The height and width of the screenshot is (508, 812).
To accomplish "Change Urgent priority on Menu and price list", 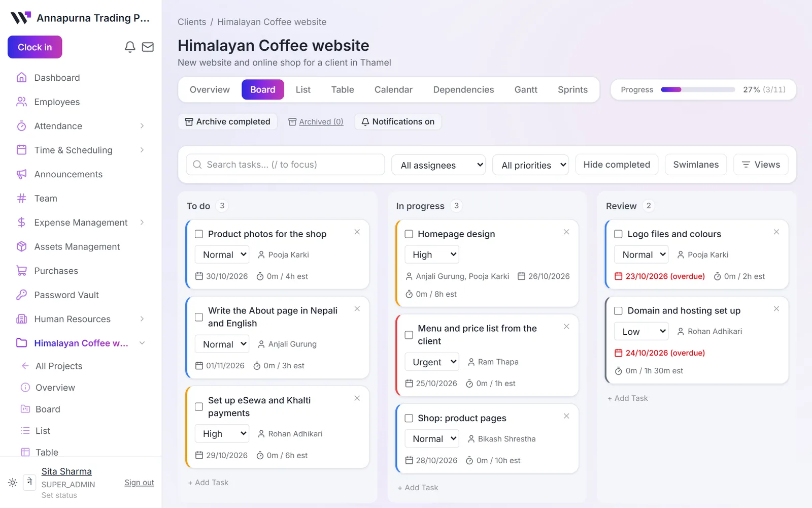I will 432,362.
